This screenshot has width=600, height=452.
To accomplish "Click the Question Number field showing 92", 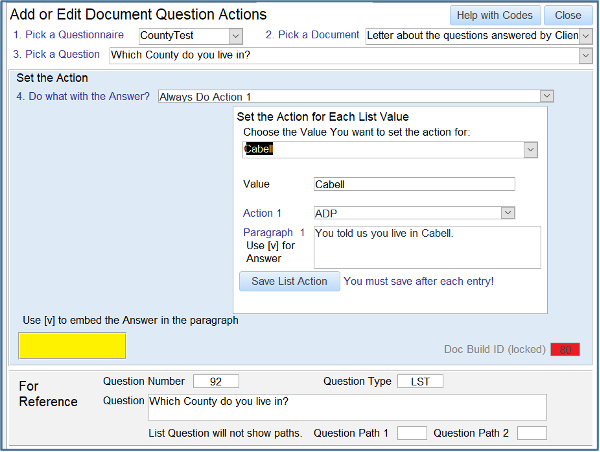I will click(x=216, y=382).
